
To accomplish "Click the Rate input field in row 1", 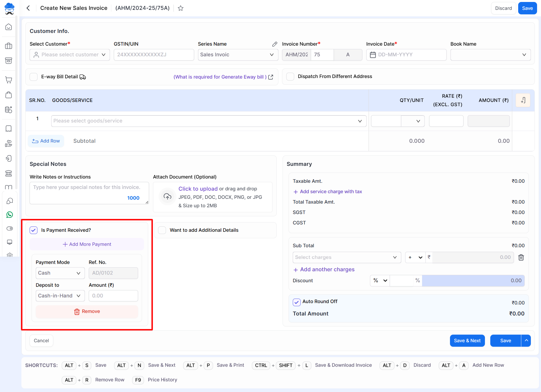I will pyautogui.click(x=446, y=121).
